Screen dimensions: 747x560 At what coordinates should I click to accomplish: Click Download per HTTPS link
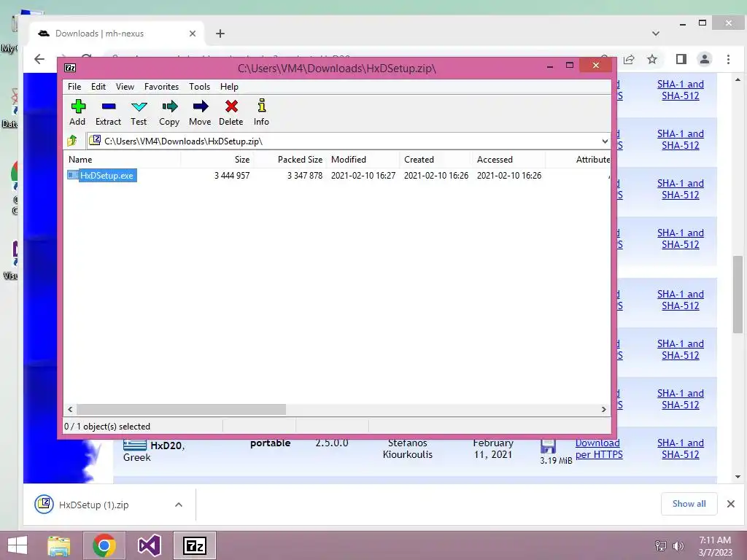click(x=599, y=448)
